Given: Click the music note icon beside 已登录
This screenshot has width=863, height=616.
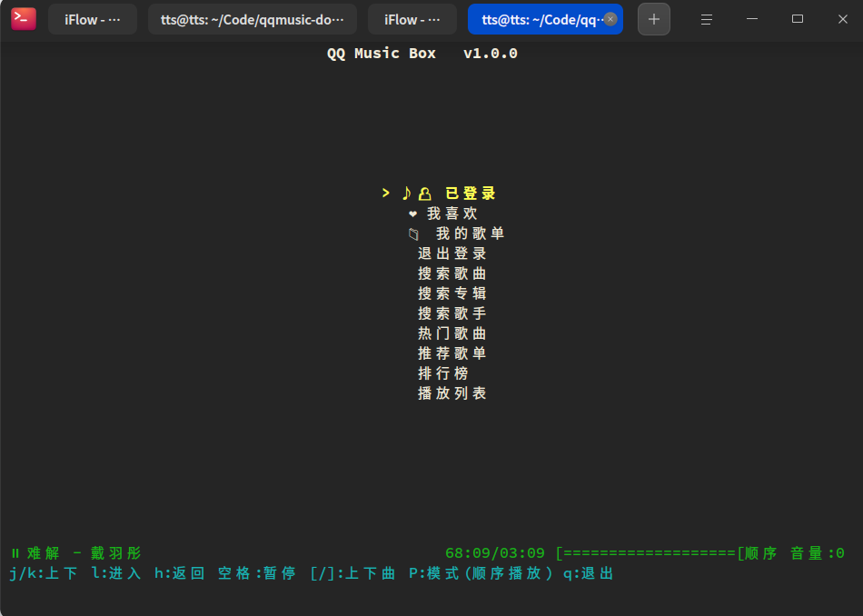Looking at the screenshot, I should (406, 194).
